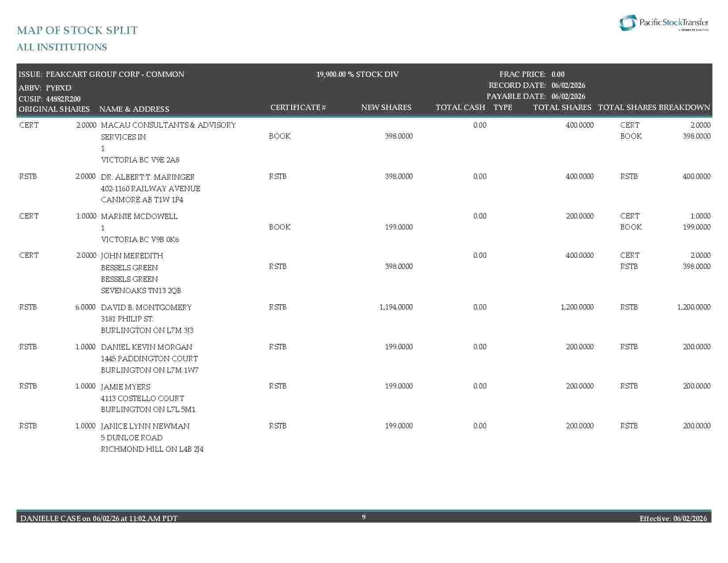Click the 3181 PHILIP ST. address line
The image size is (728, 563).
[127, 319]
